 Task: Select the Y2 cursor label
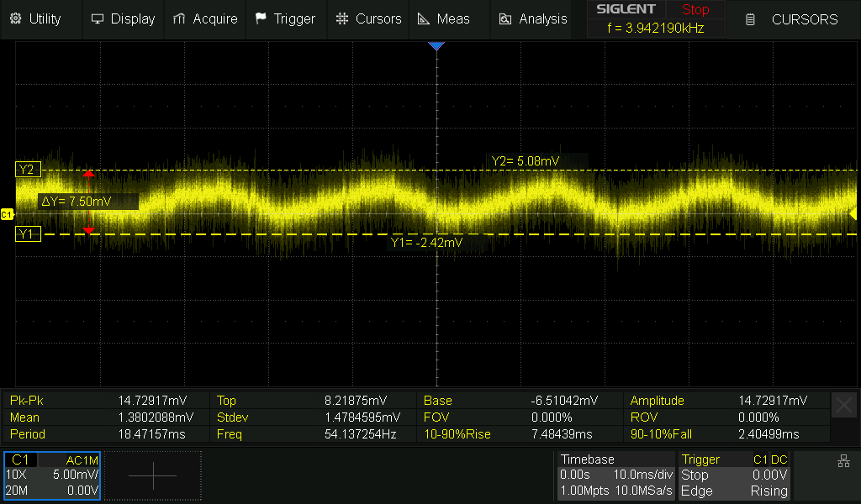click(26, 170)
